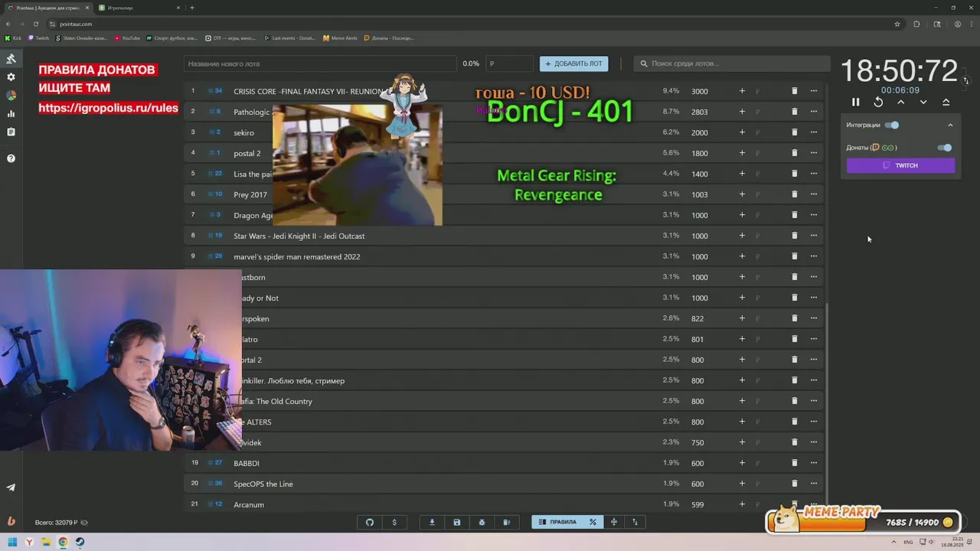
Task: Click the purple TWITCH button
Action: pyautogui.click(x=900, y=165)
